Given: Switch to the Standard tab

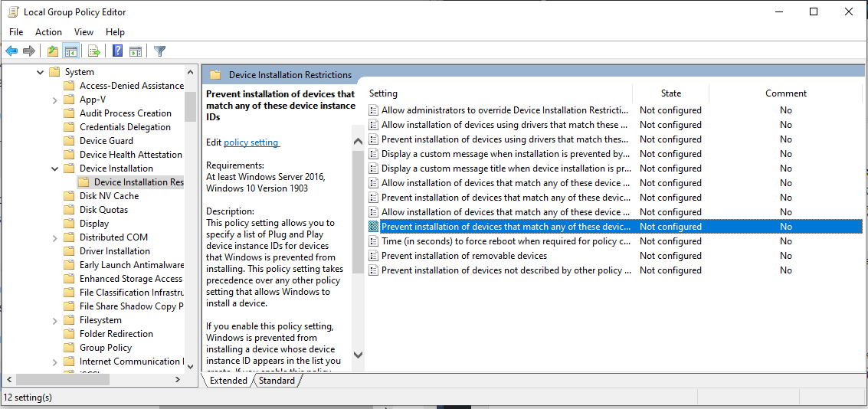Looking at the screenshot, I should pyautogui.click(x=277, y=380).
